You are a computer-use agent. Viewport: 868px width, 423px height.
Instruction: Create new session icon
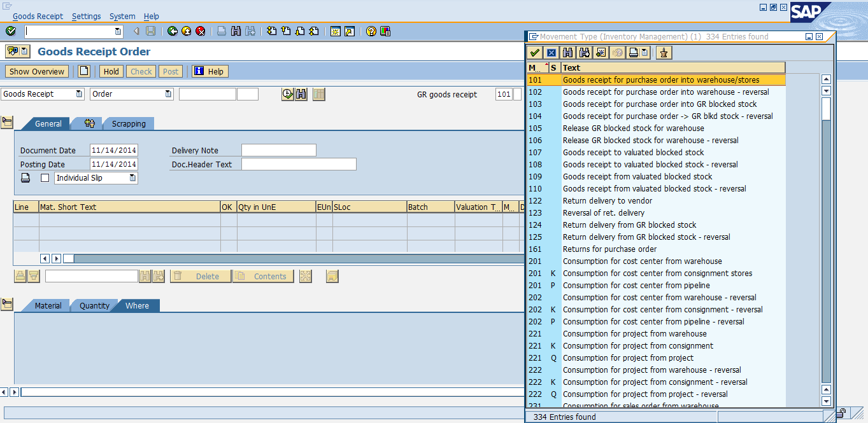tap(335, 31)
